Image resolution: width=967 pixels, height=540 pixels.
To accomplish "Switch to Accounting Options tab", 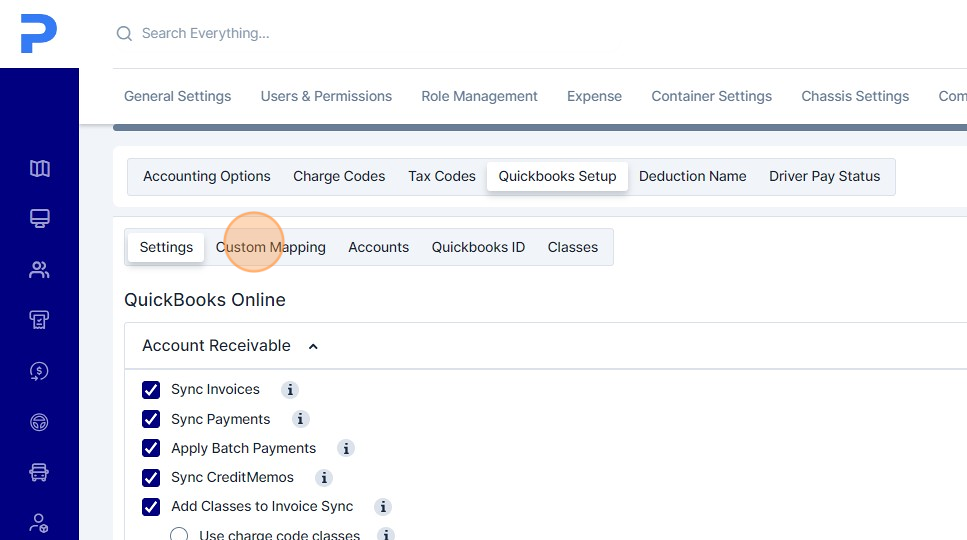I will (207, 176).
